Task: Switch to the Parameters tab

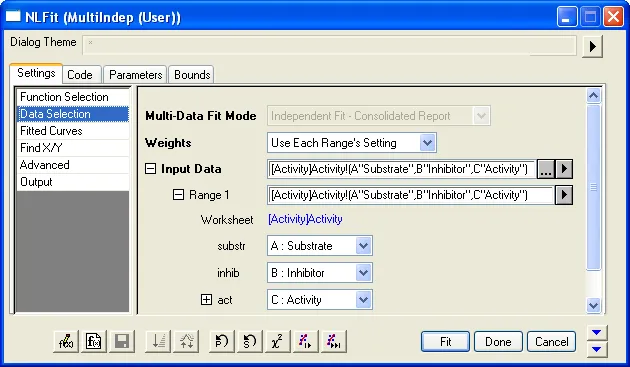Action: click(135, 75)
